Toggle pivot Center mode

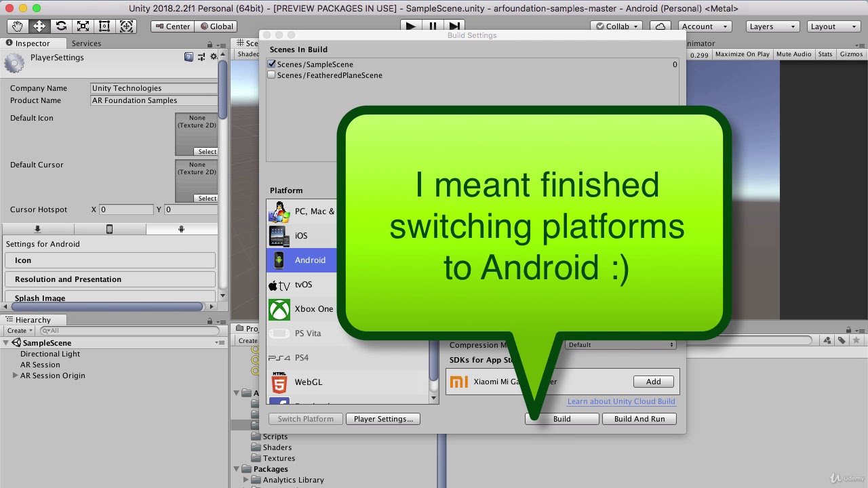click(172, 26)
